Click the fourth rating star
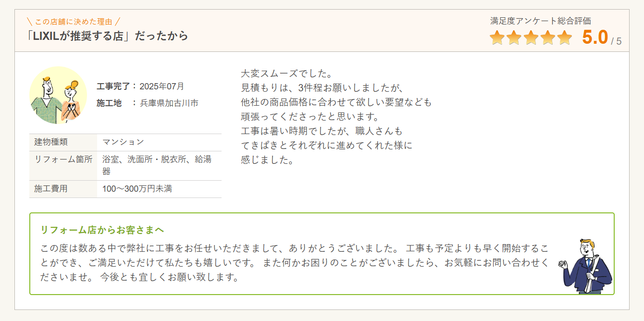 coord(548,37)
